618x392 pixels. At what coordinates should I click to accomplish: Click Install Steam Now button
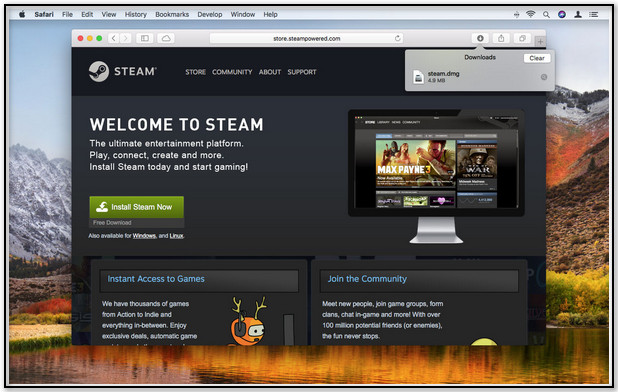136,207
